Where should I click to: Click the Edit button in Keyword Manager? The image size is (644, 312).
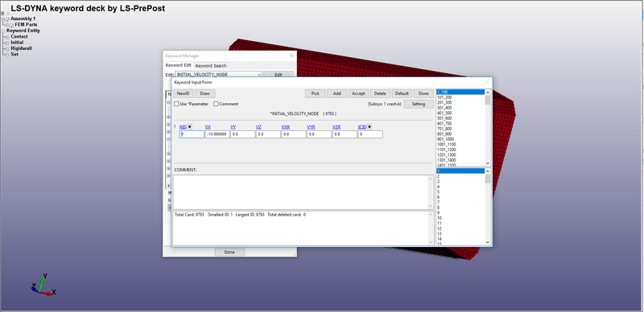pos(279,75)
